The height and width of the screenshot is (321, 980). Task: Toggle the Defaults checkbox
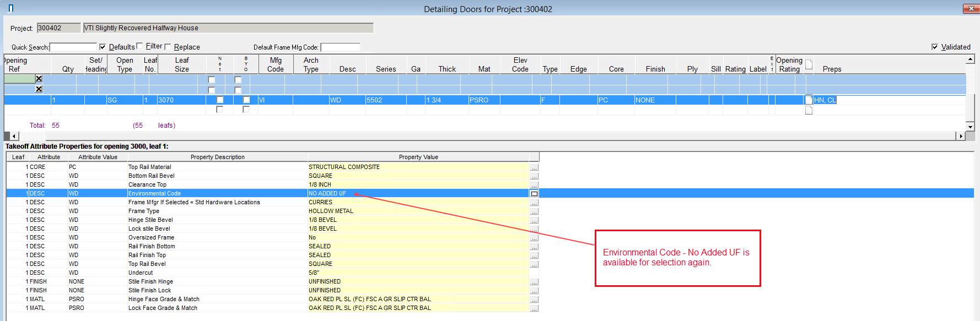[x=103, y=47]
